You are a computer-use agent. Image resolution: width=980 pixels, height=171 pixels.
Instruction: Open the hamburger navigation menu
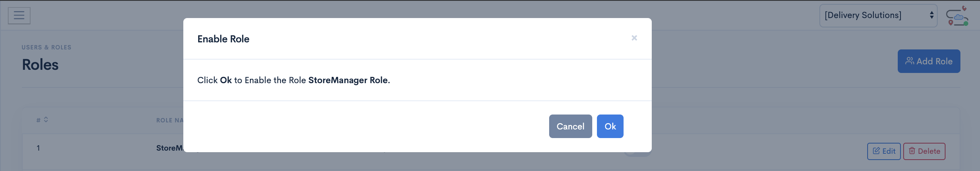point(19,15)
